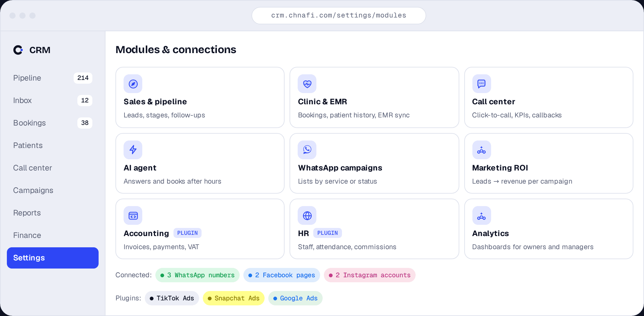This screenshot has height=316, width=644.
Task: Click the 2 Instagram accounts chip
Action: [370, 275]
